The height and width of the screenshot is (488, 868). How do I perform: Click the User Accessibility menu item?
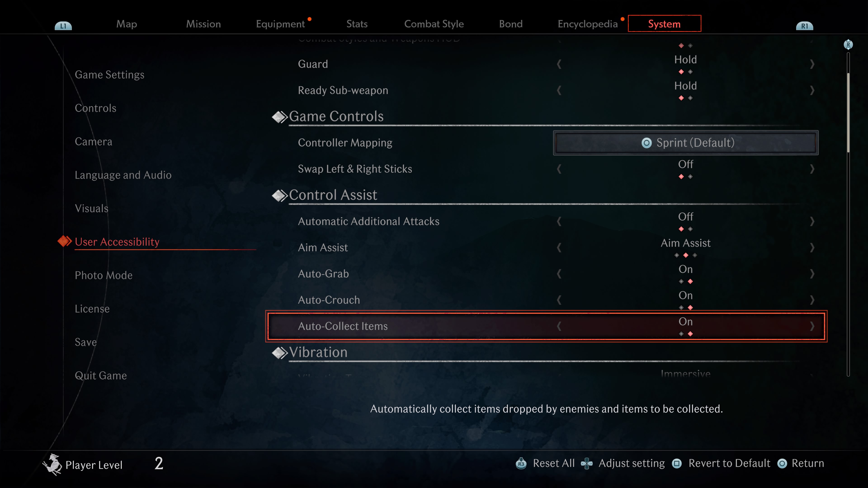click(118, 241)
